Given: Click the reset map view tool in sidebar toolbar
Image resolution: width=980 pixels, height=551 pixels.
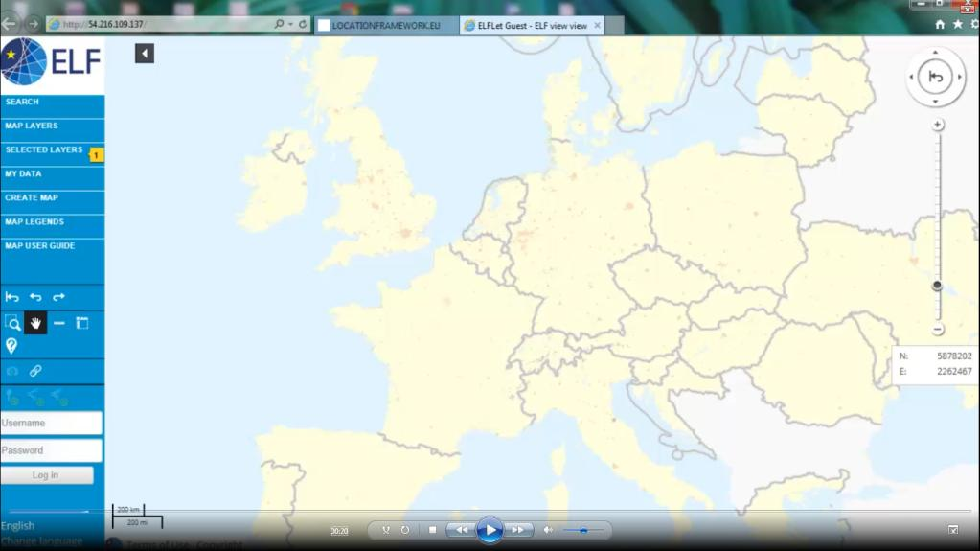Looking at the screenshot, I should click(11, 297).
